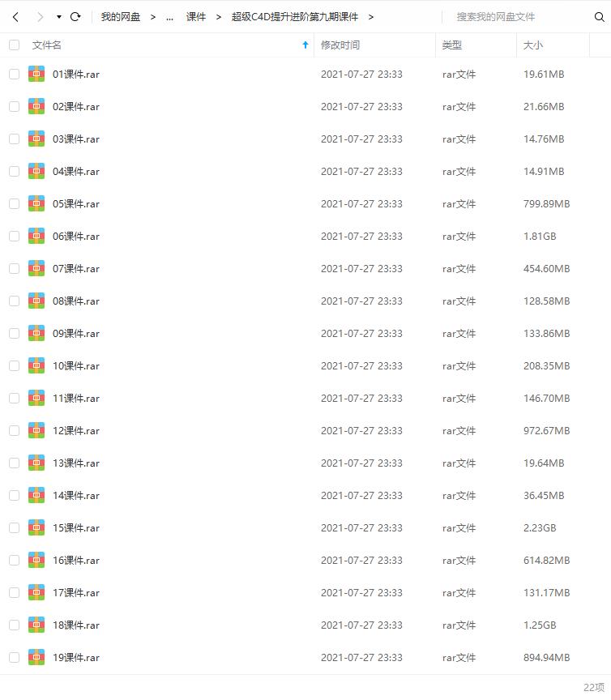
Task: Click the rar icon of 05课件.rar
Action: [36, 203]
